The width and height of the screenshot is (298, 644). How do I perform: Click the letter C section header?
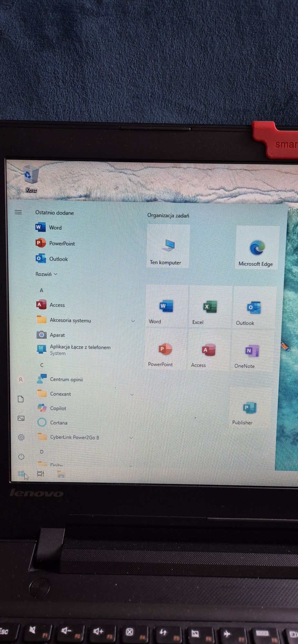tap(42, 365)
